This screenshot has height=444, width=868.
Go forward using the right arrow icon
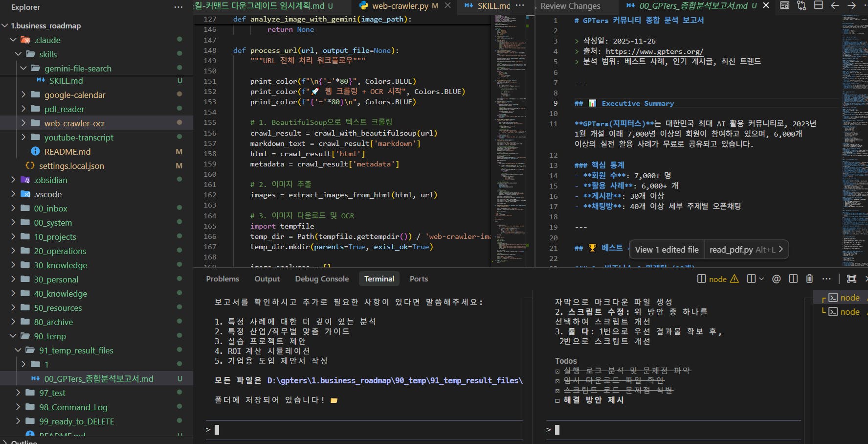pos(851,5)
